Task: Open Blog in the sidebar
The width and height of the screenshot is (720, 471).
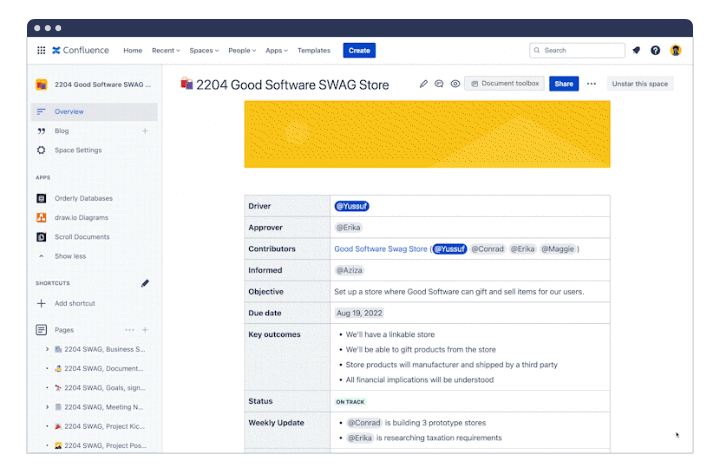Action: click(x=62, y=131)
